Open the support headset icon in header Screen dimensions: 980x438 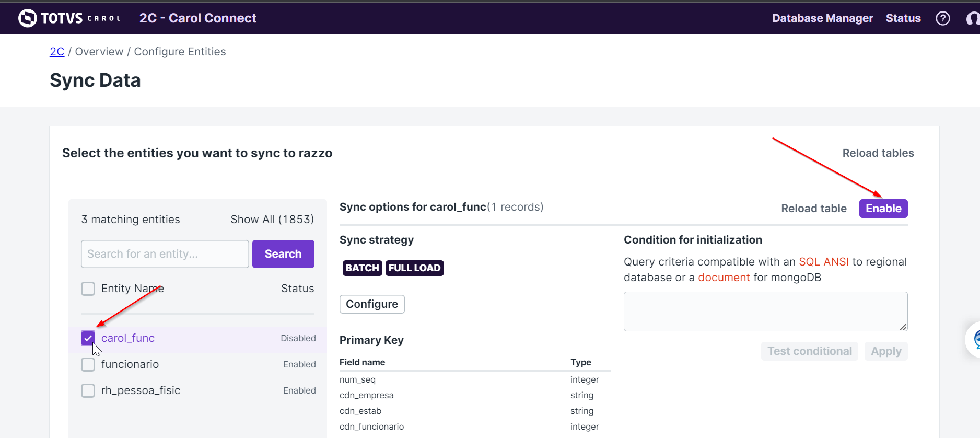[973, 18]
